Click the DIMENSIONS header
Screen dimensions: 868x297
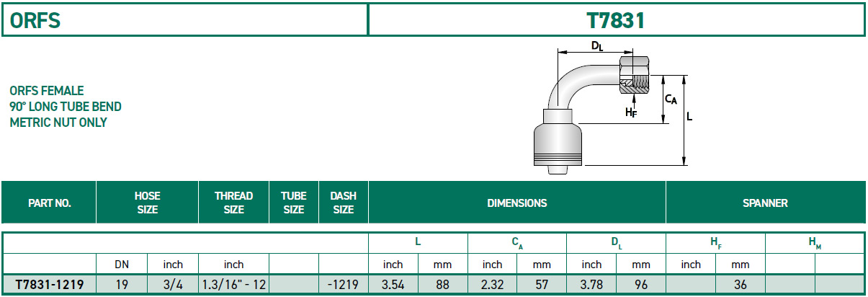(516, 203)
